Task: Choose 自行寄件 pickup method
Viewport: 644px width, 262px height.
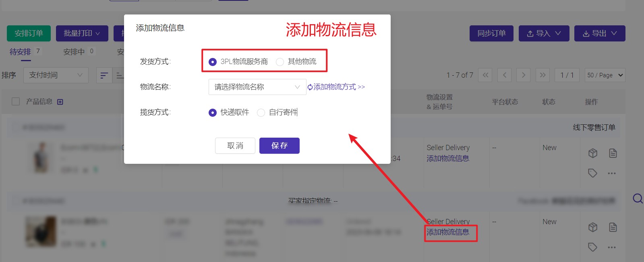Action: [x=261, y=113]
